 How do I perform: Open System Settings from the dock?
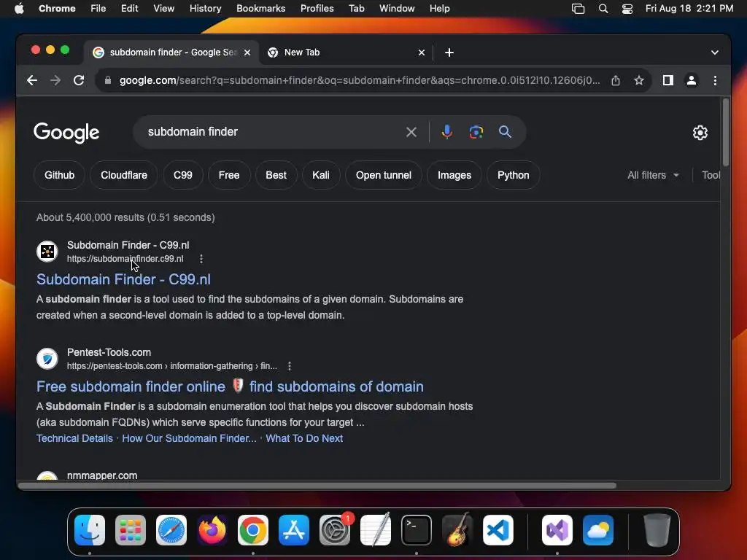click(335, 530)
